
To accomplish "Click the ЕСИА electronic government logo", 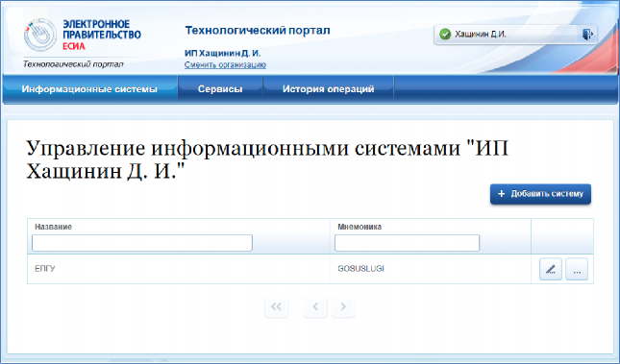I will (83, 35).
